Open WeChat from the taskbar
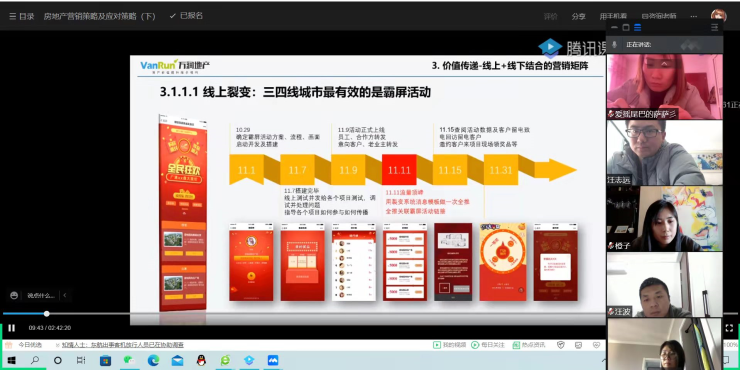740x370 pixels. pyautogui.click(x=128, y=361)
